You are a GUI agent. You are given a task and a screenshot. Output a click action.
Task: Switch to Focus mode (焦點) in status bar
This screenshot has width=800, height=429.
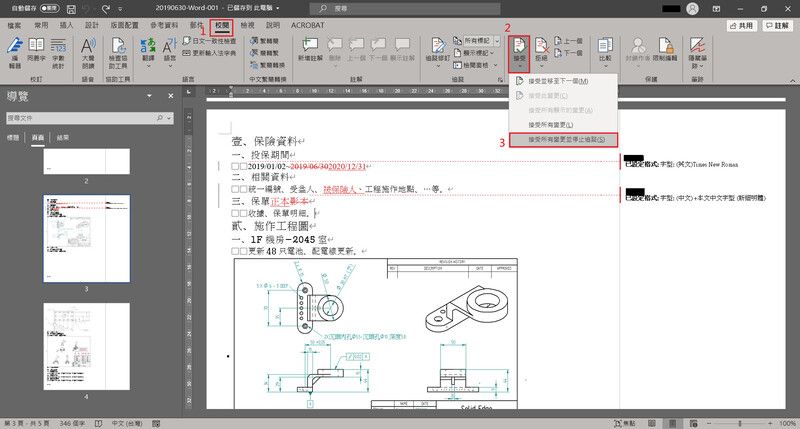(625, 423)
